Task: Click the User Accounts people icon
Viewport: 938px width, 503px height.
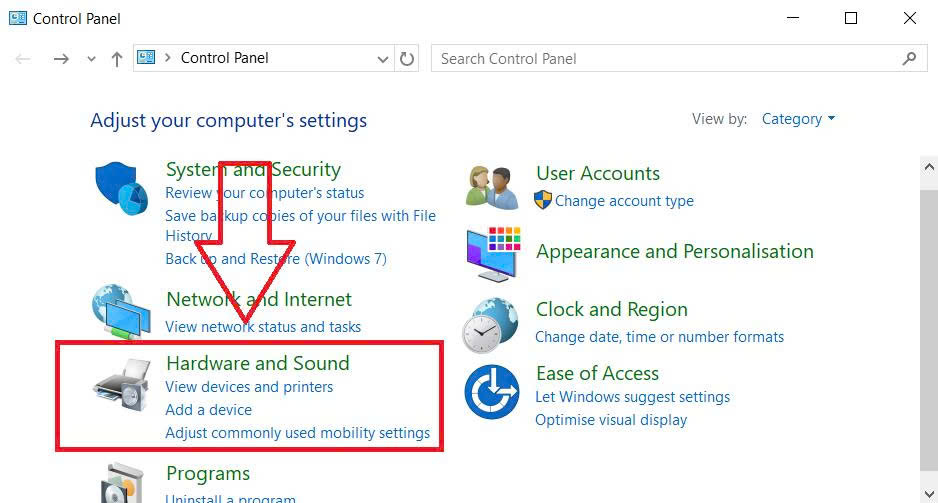Action: coord(492,188)
